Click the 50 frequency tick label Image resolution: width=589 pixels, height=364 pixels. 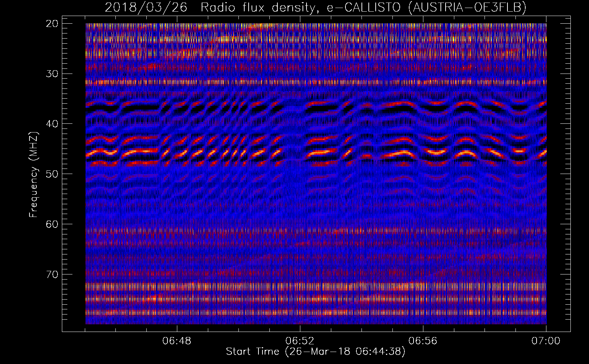click(x=52, y=174)
